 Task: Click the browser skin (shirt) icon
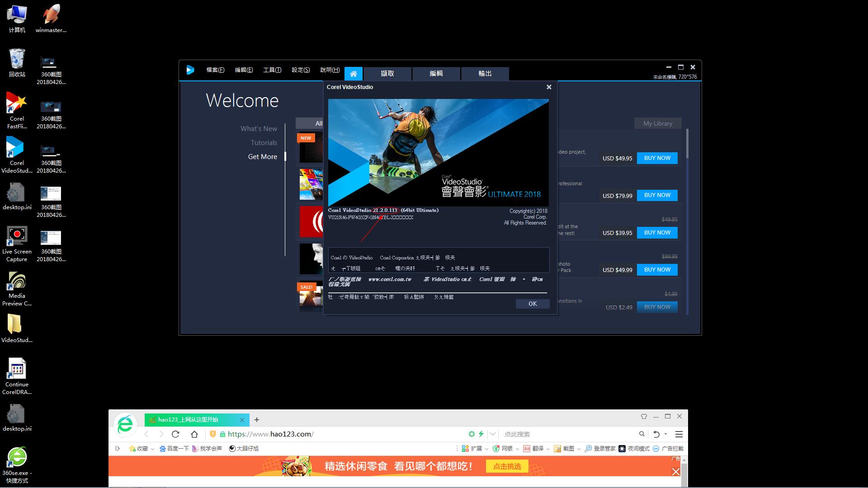tap(644, 417)
